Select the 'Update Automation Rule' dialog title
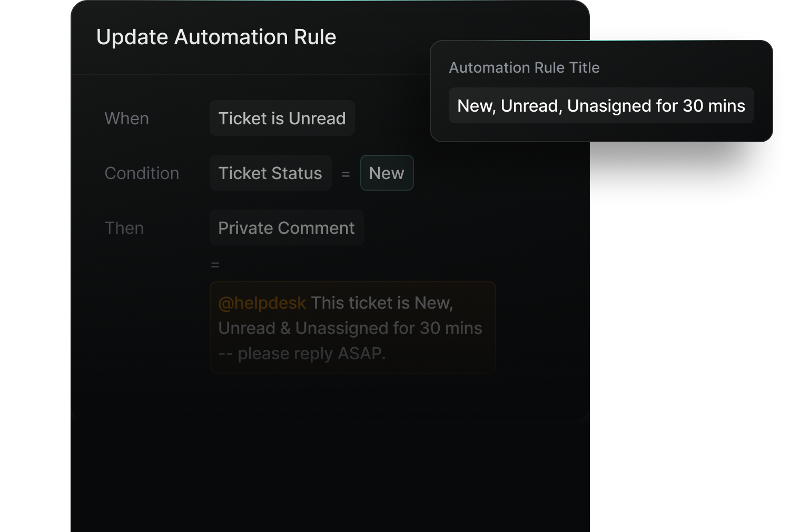This screenshot has width=790, height=532. (216, 37)
